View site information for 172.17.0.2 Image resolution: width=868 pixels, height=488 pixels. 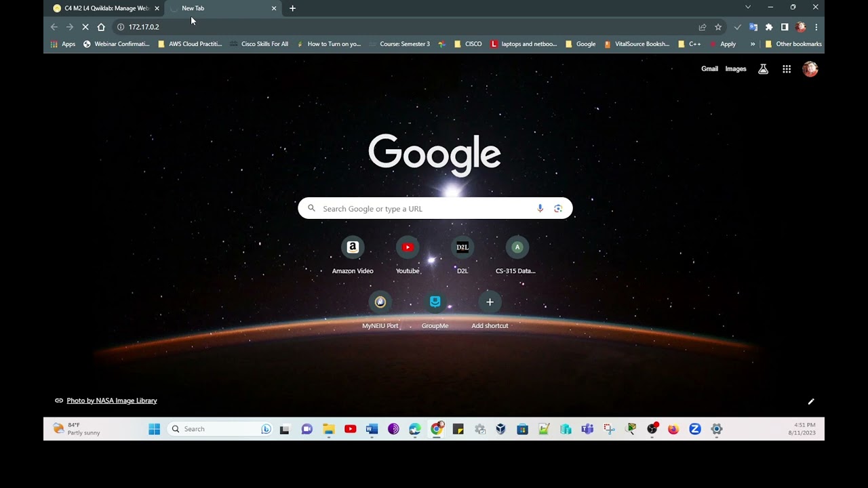121,27
